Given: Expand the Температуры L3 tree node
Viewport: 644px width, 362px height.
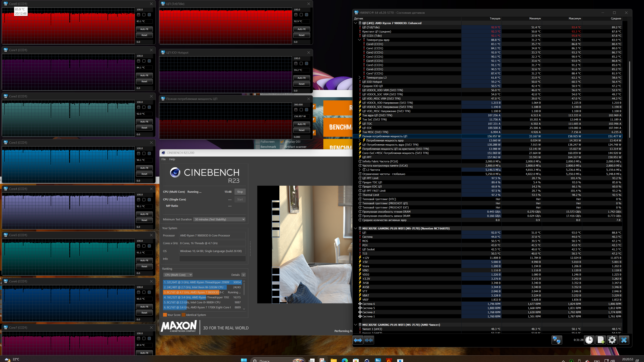Looking at the screenshot, I should click(x=360, y=78).
